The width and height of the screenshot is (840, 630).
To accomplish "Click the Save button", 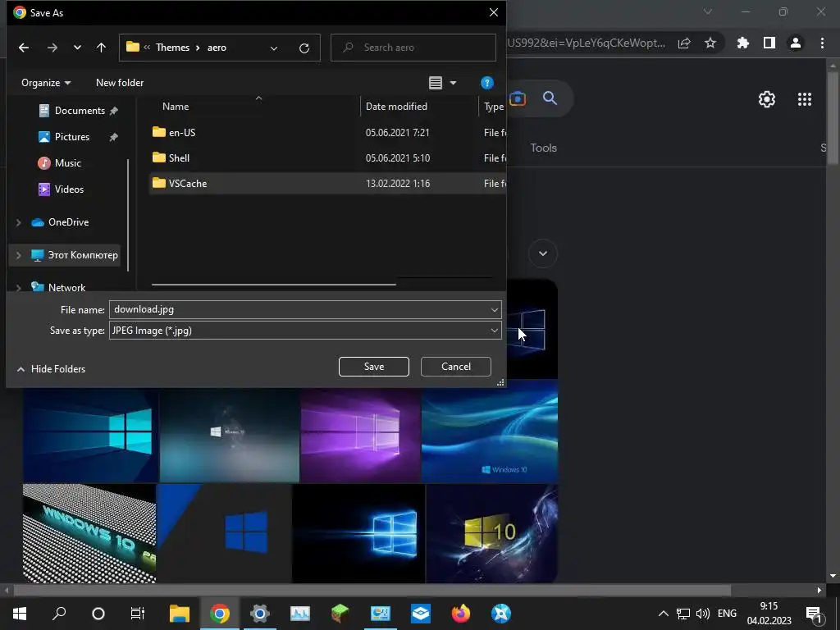I will coord(374,367).
